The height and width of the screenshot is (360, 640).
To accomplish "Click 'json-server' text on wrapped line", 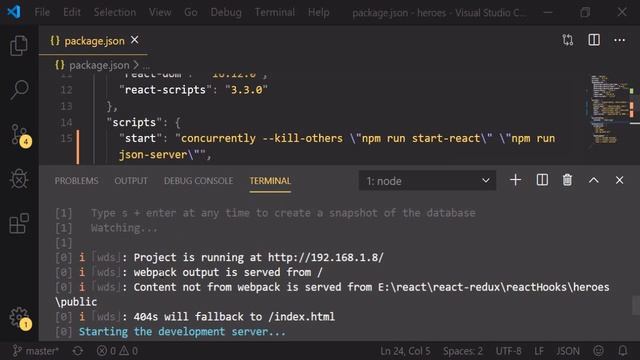I will click(153, 155).
